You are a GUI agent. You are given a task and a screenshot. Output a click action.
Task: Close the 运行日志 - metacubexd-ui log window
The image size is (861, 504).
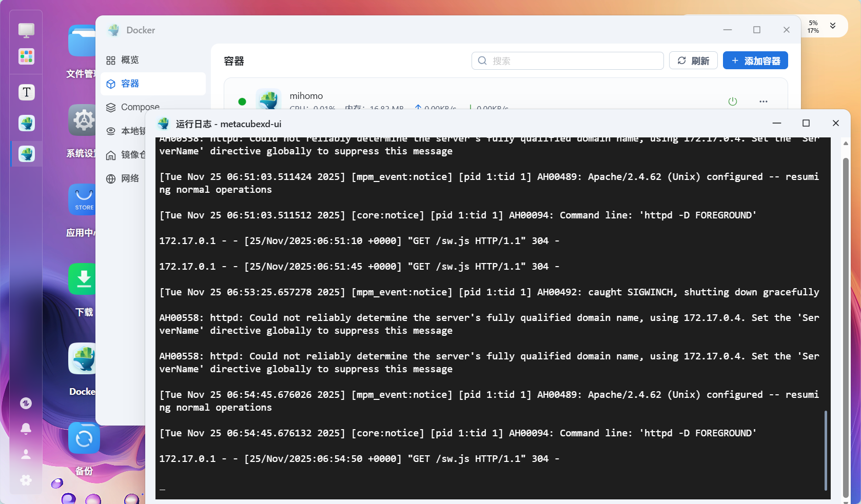(836, 123)
